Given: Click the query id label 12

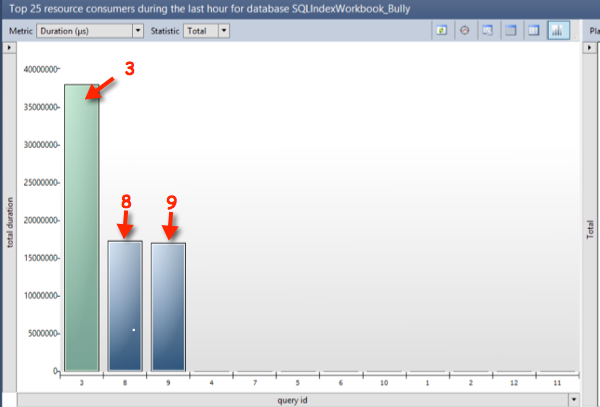Looking at the screenshot, I should pos(514,383).
